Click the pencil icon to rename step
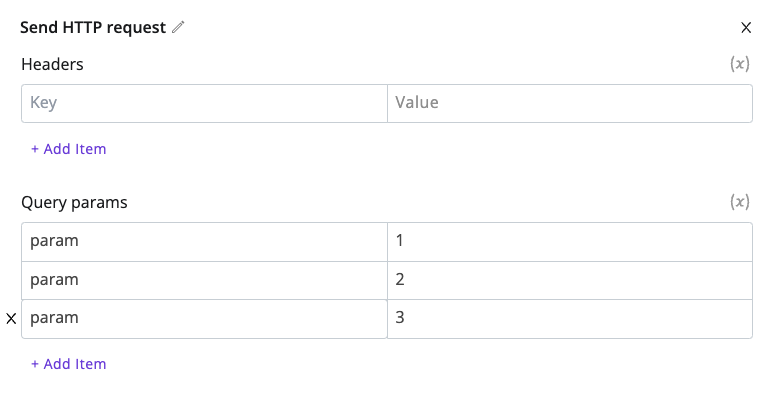 click(178, 27)
